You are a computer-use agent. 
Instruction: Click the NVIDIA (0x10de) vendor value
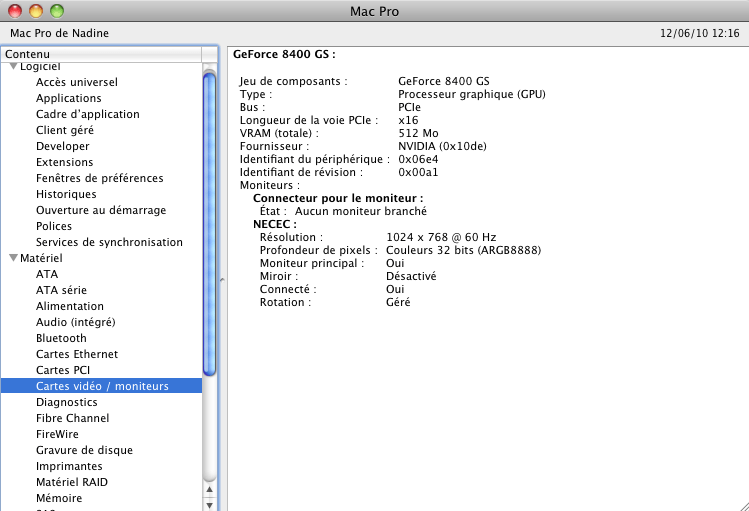442,146
